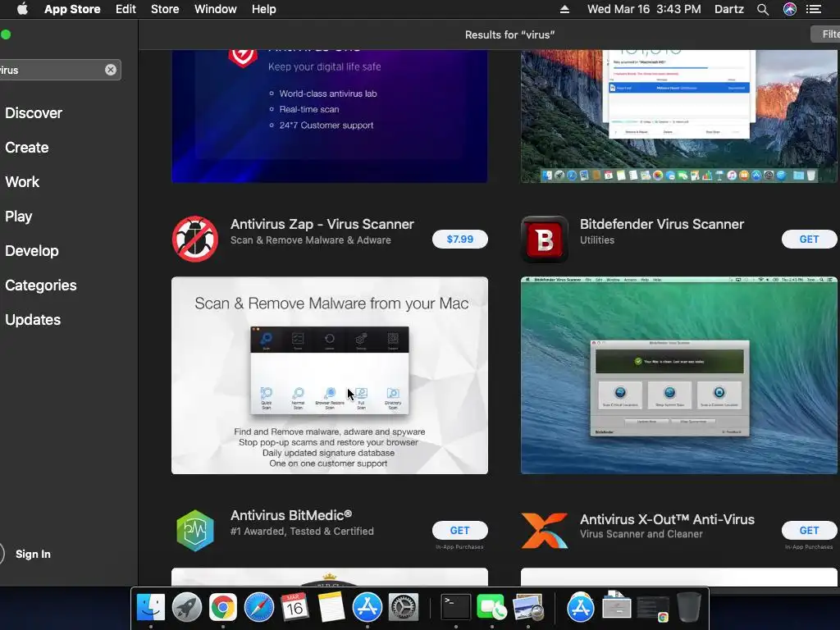
Task: Open the Preview icon in the dock
Action: 527,607
